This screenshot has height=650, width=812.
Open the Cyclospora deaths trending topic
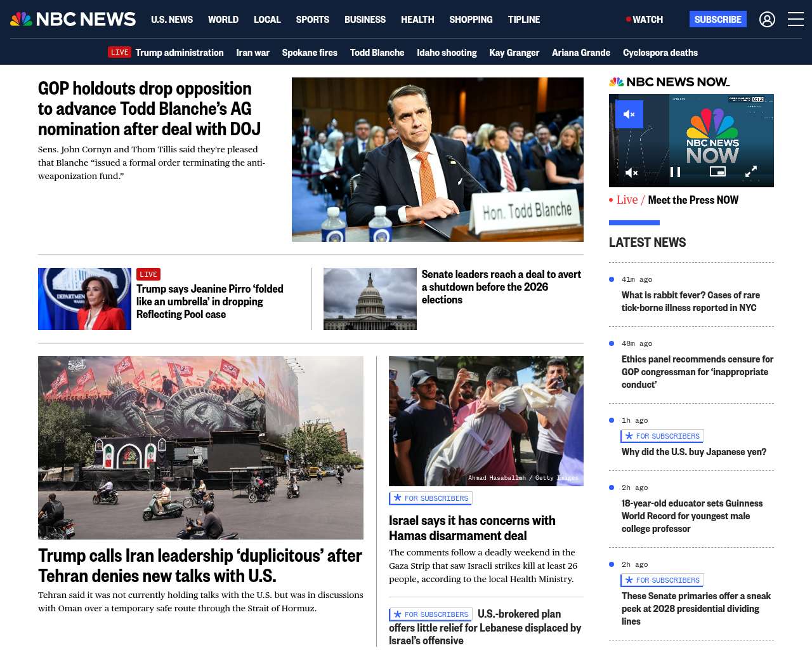click(x=660, y=53)
